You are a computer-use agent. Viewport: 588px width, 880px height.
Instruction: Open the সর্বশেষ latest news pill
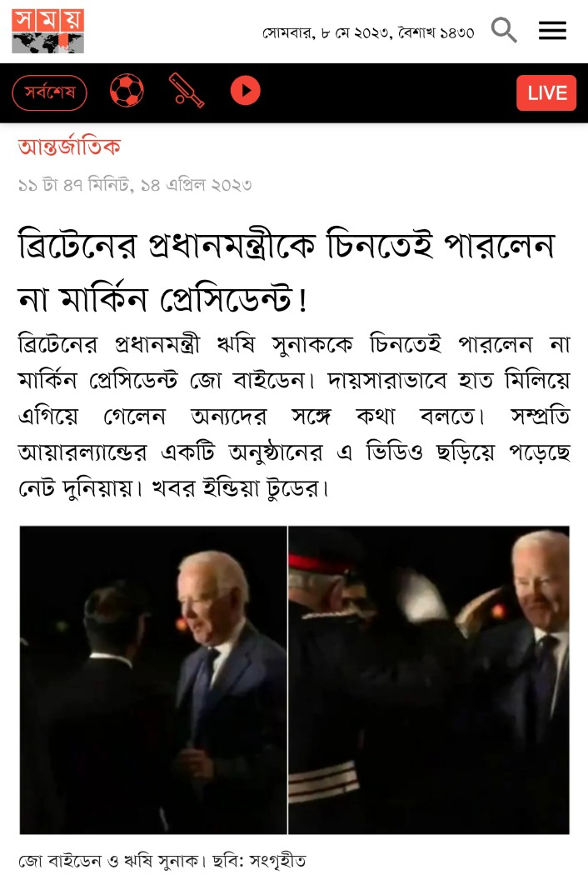click(x=49, y=92)
